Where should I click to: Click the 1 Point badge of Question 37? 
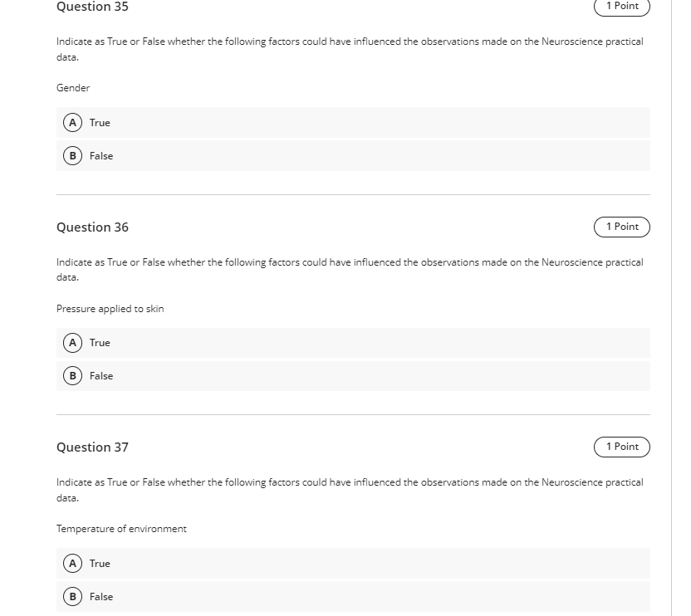(x=622, y=447)
